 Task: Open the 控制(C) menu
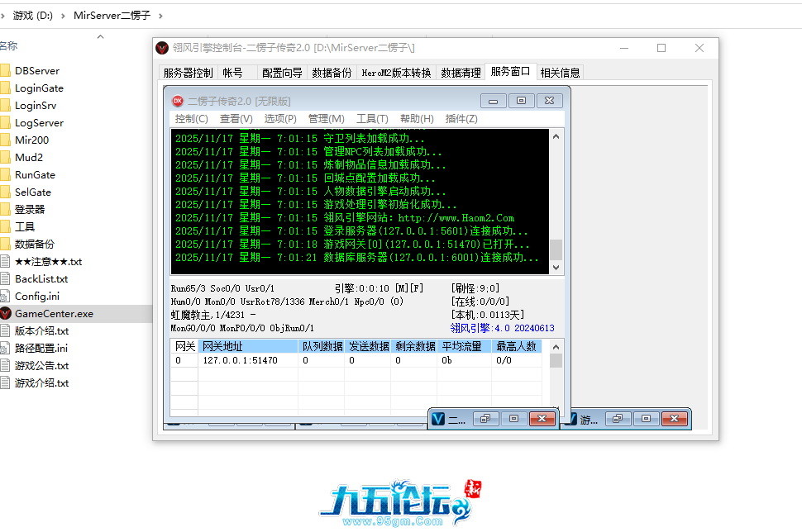tap(191, 119)
